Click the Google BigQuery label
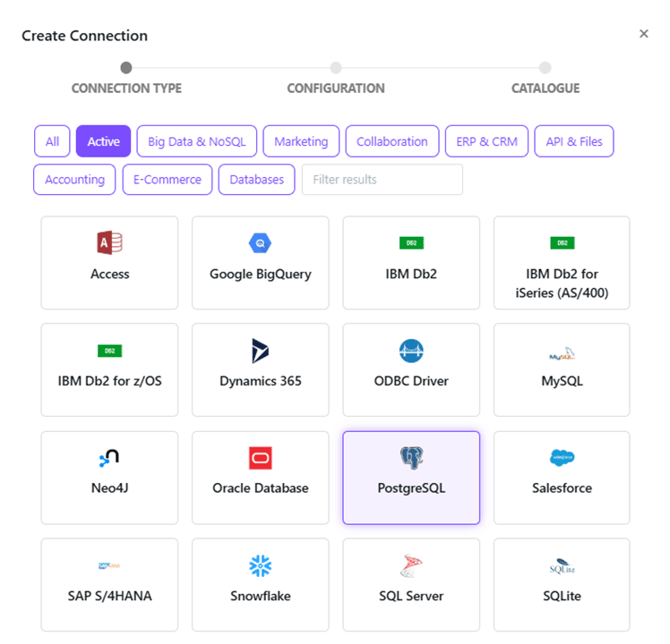The width and height of the screenshot is (670, 644). point(260,274)
